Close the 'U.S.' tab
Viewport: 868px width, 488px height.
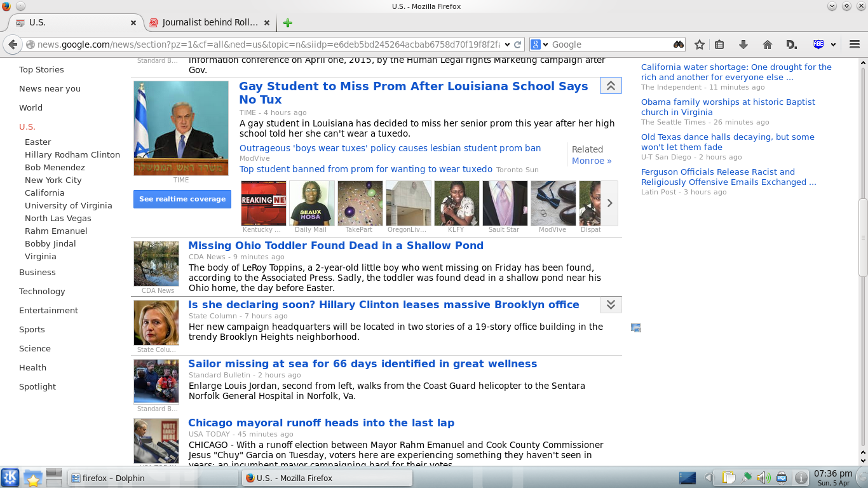(133, 22)
